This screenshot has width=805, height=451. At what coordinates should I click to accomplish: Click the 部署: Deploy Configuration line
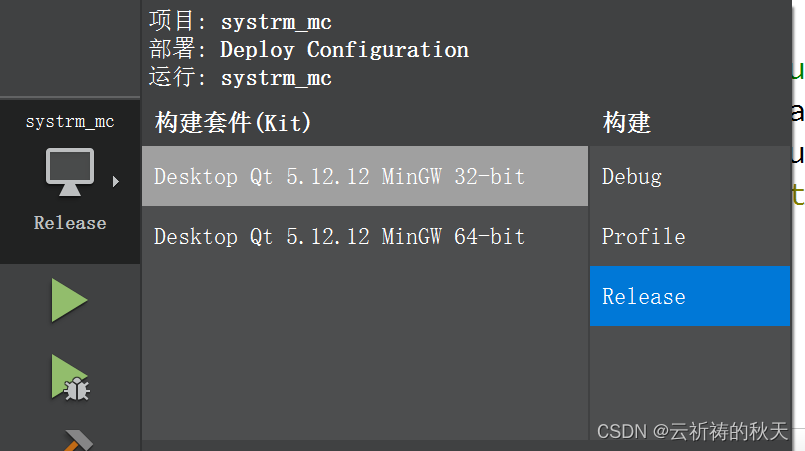pyautogui.click(x=309, y=50)
